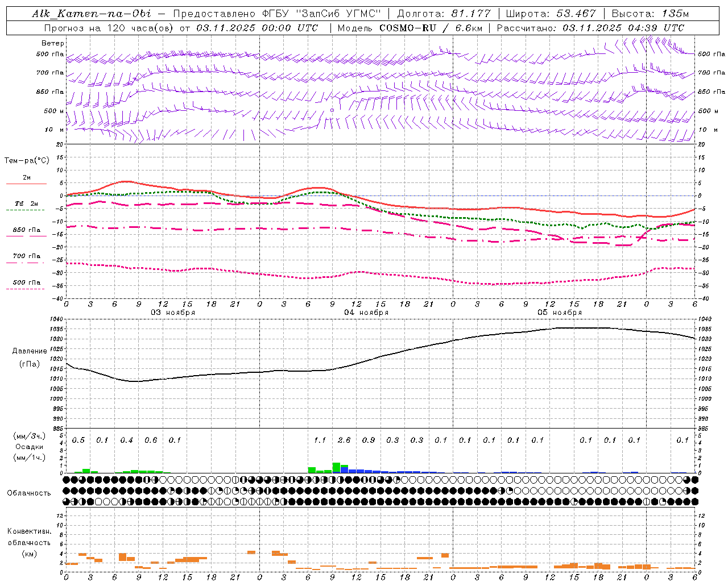Click the 05 ноября date label

[x=560, y=313]
